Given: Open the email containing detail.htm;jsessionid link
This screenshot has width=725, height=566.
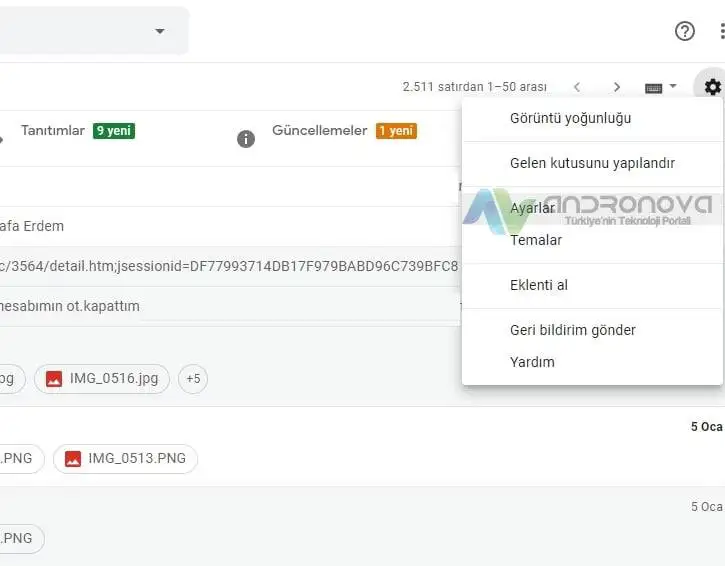Looking at the screenshot, I should [x=230, y=266].
